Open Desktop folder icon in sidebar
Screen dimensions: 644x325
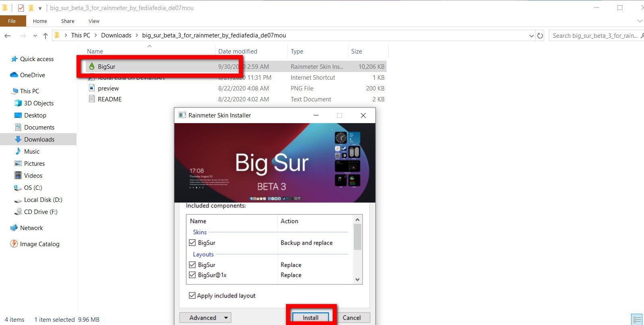18,115
